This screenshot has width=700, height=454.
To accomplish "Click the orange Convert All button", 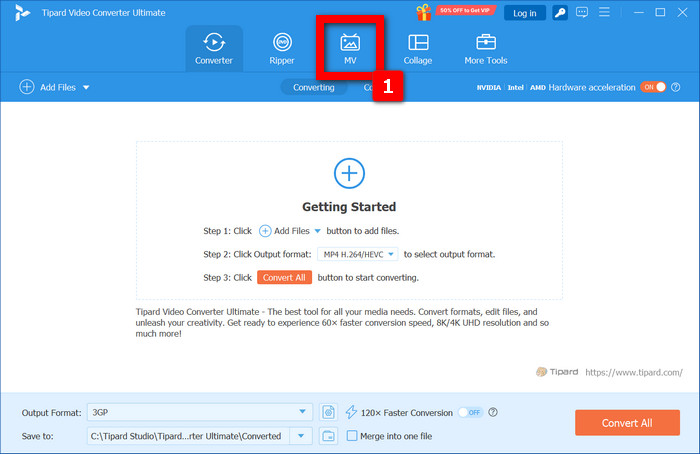I will 627,423.
